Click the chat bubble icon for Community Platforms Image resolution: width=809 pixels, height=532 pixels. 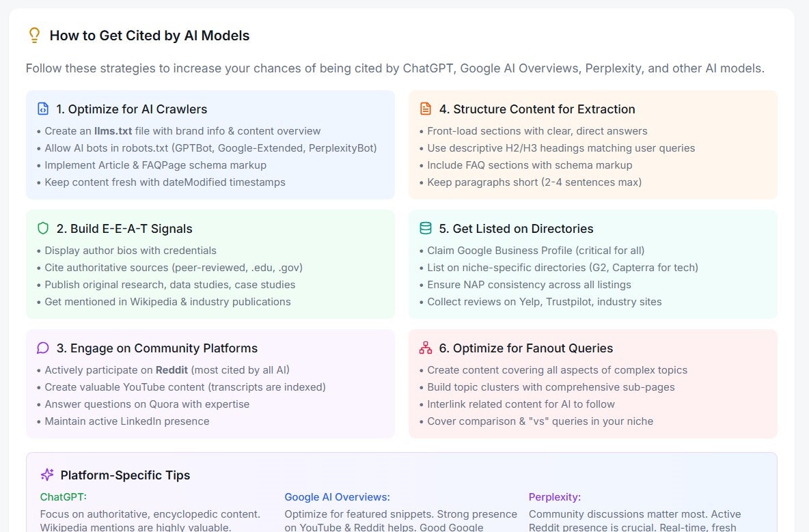pyautogui.click(x=43, y=348)
